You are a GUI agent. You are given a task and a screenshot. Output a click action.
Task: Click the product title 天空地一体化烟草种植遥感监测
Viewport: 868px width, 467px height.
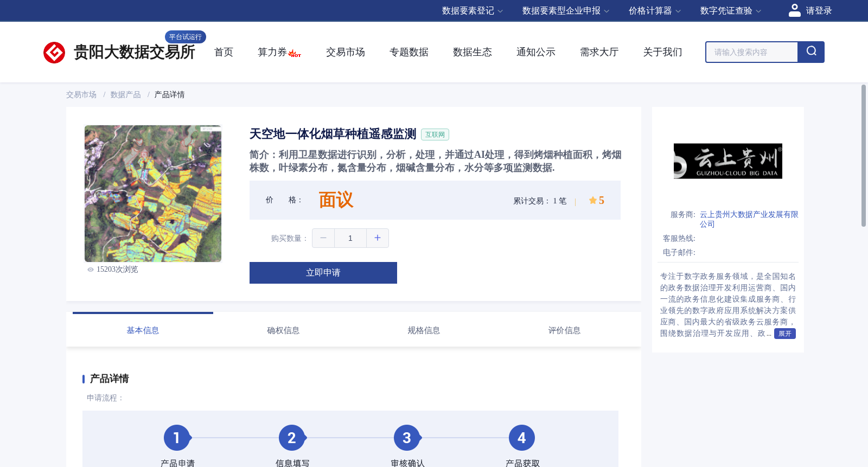333,134
